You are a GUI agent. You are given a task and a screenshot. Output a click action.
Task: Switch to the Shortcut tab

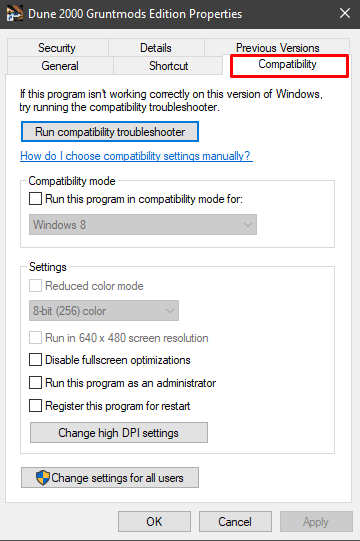[x=168, y=66]
